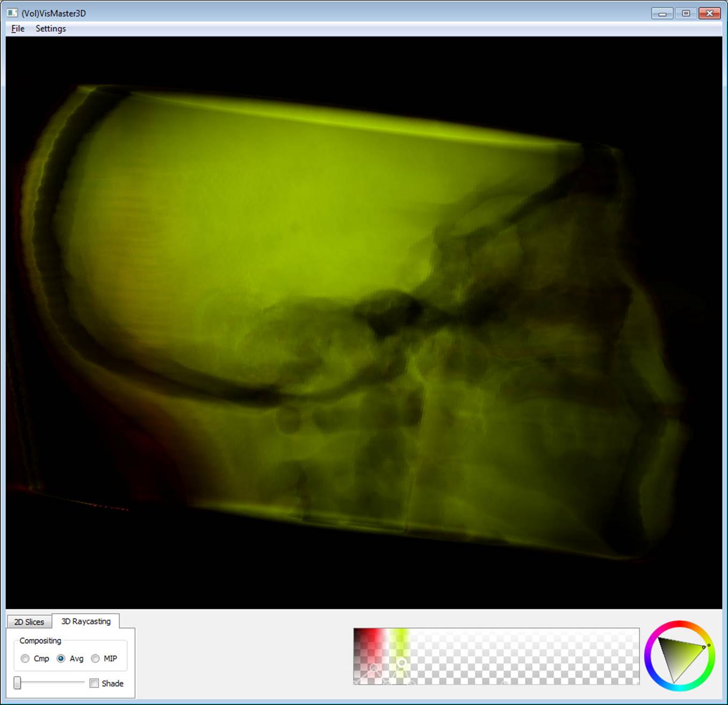Click the application icon in the title bar
Viewport: 728px width, 705px height.
(13, 12)
